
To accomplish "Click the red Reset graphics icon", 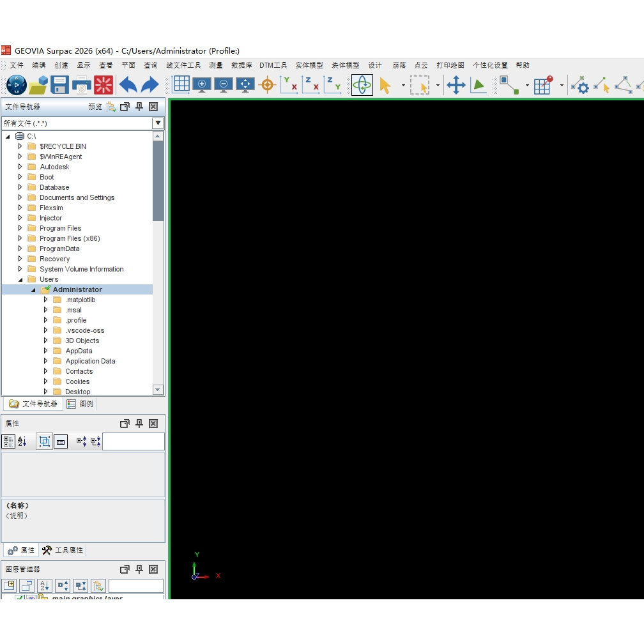I will click(103, 85).
